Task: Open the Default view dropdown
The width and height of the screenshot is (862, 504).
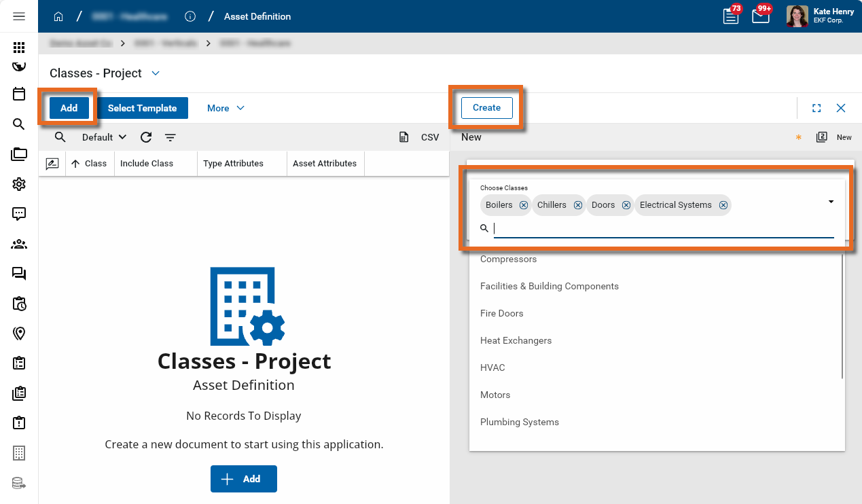Action: coord(104,137)
